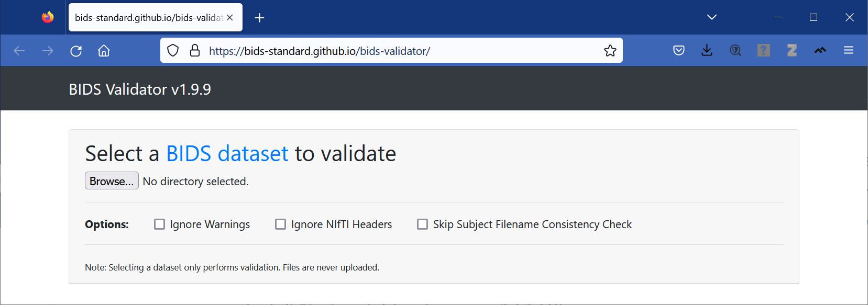Open tracking protection shield icon
The height and width of the screenshot is (305, 868).
(173, 51)
